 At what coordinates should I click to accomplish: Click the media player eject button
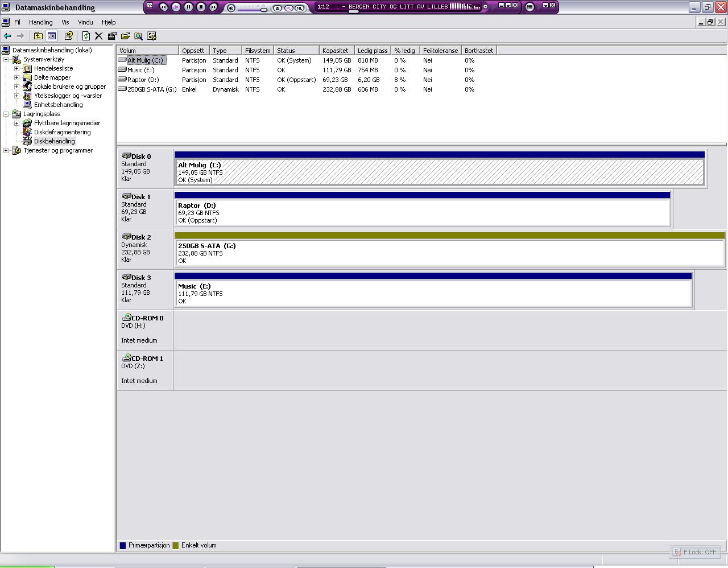(278, 8)
